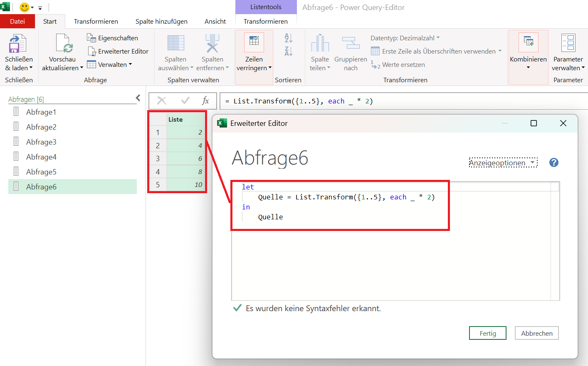Click the Parameter verwalten icon
The height and width of the screenshot is (366, 588).
point(568,43)
